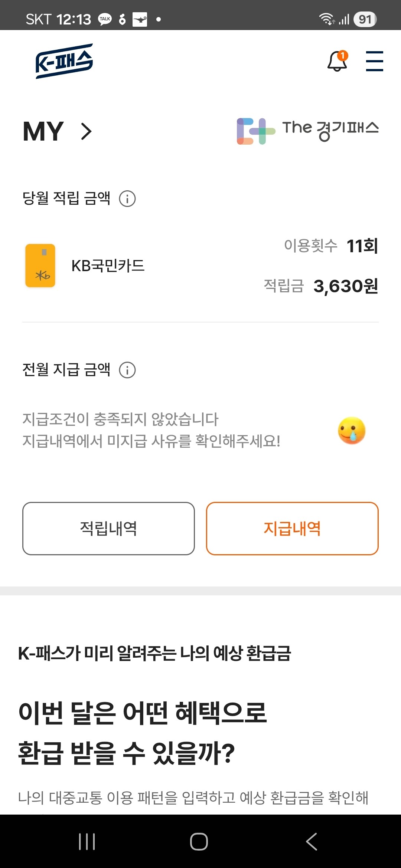Tap the 예상 환급금 headline
This screenshot has width=401, height=868.
(x=142, y=733)
